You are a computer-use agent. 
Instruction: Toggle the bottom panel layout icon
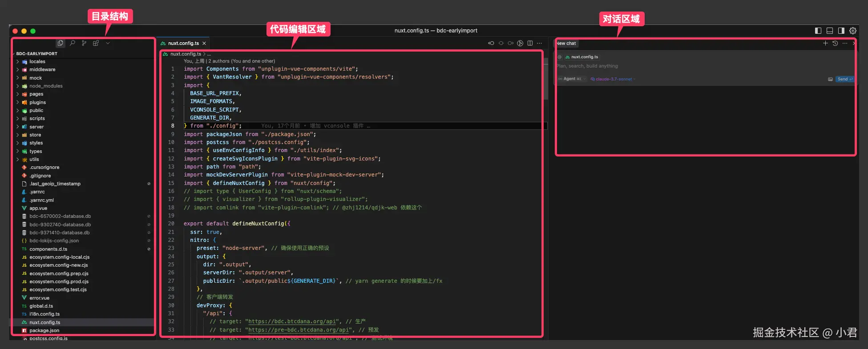click(830, 31)
